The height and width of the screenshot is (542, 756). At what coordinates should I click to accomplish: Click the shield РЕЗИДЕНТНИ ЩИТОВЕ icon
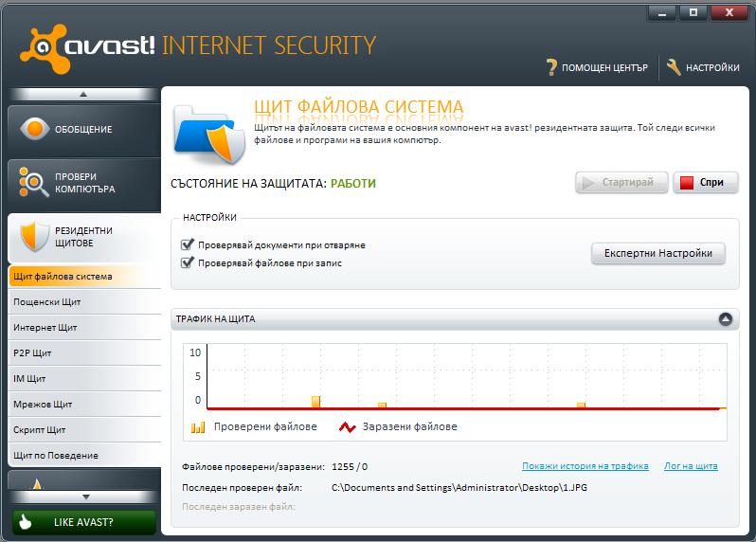point(35,236)
